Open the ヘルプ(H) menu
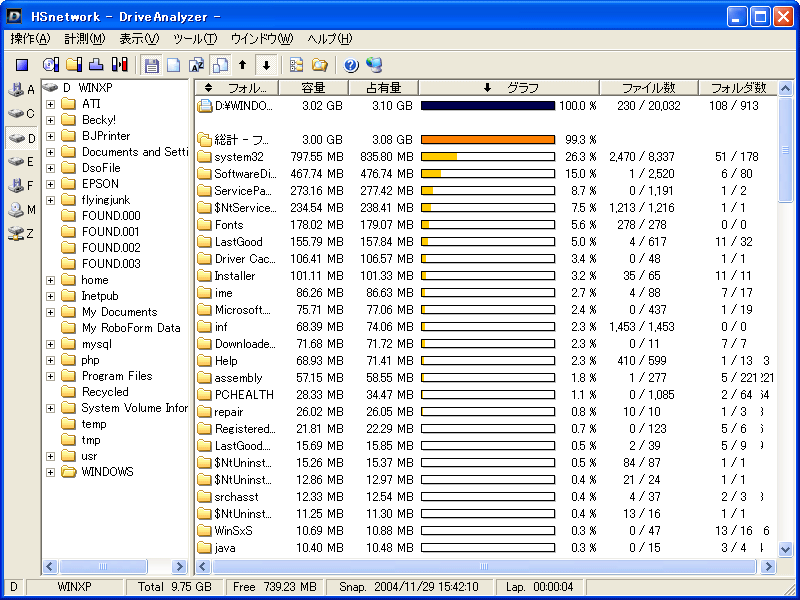The height and width of the screenshot is (600, 800). (330, 39)
